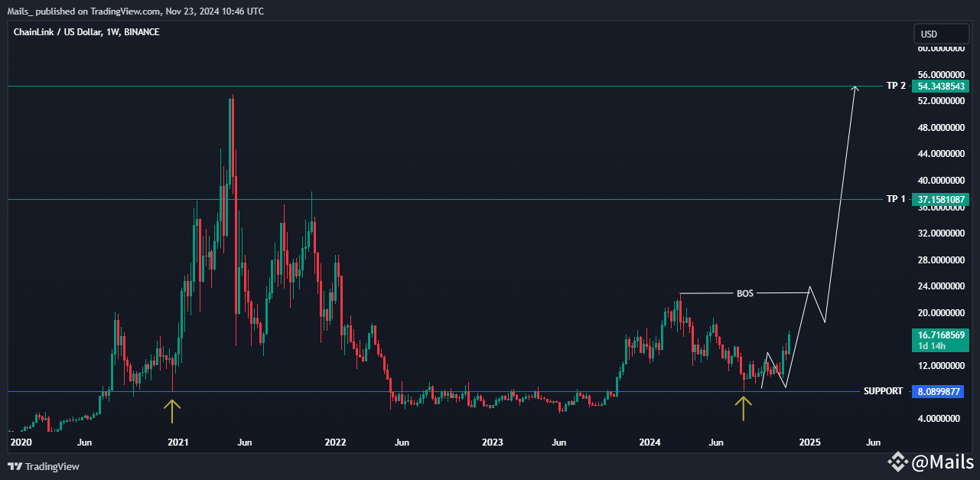
Task: Toggle visibility of the TP 2 line
Action: pyautogui.click(x=894, y=86)
